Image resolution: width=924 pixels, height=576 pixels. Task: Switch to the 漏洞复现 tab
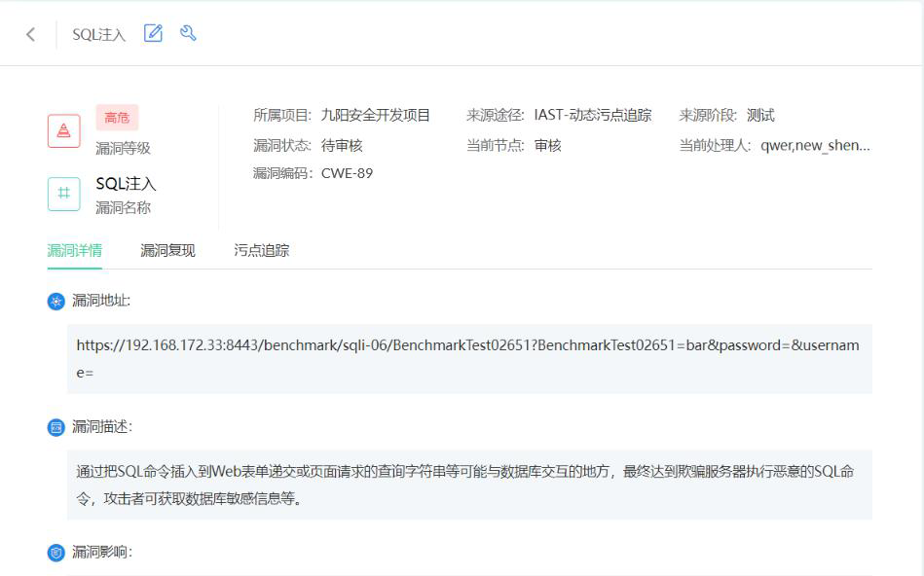(x=167, y=250)
